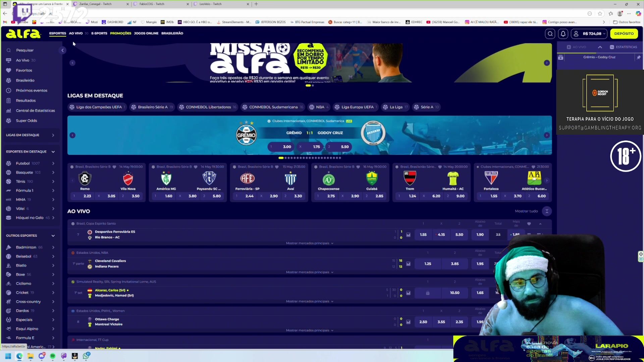Collapse the Copa Espírito Santo league group
This screenshot has height=362, width=644.
[540, 224]
